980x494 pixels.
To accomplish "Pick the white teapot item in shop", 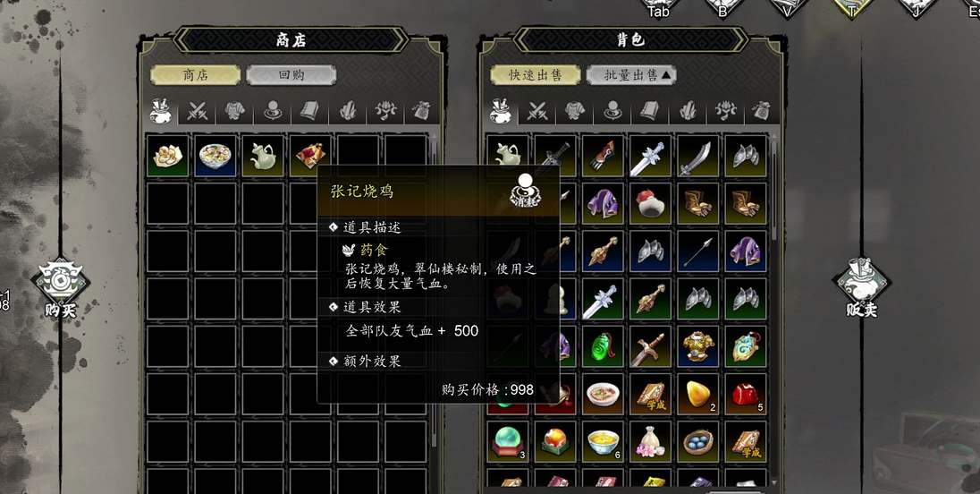I will point(263,156).
